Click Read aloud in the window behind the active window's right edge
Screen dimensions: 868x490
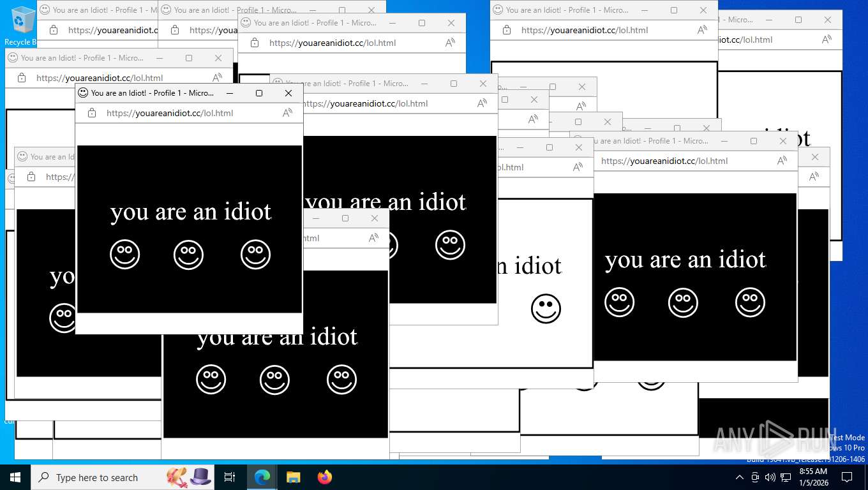coord(483,103)
